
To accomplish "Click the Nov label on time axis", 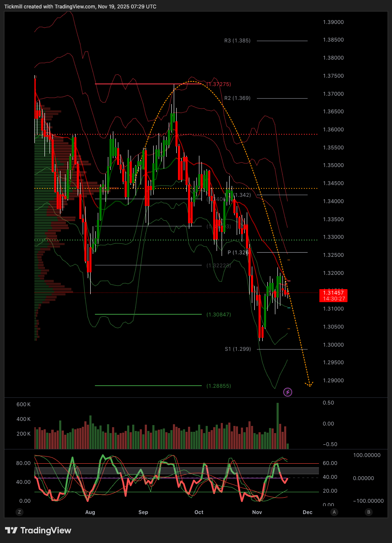I will (257, 512).
